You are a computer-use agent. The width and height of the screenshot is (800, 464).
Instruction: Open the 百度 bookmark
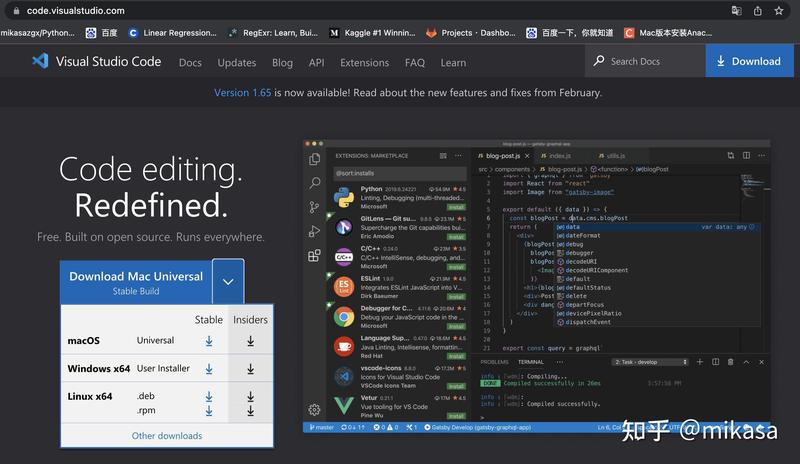pyautogui.click(x=102, y=33)
